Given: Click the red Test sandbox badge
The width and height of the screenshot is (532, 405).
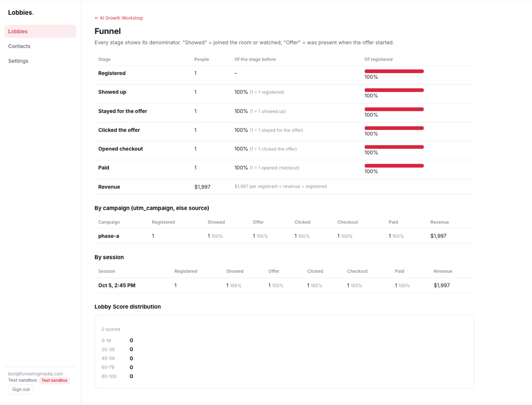Looking at the screenshot, I should (x=55, y=380).
